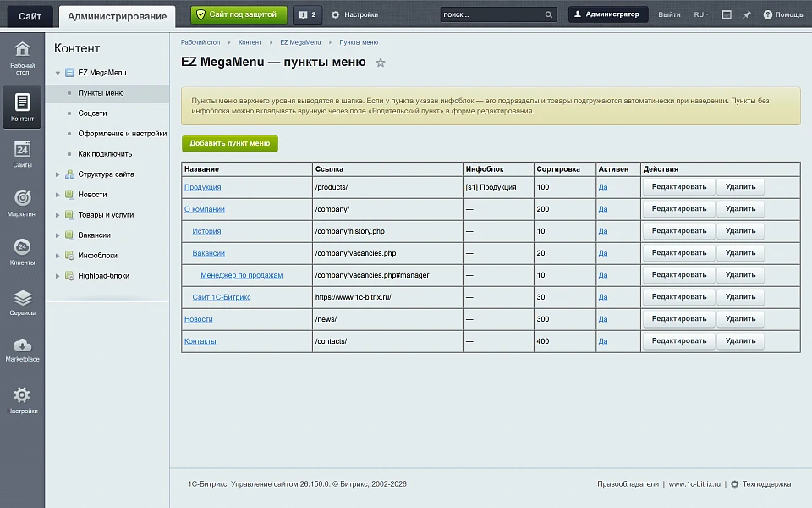The height and width of the screenshot is (508, 812).
Task: Open notifications counter showing 2
Action: [x=308, y=14]
